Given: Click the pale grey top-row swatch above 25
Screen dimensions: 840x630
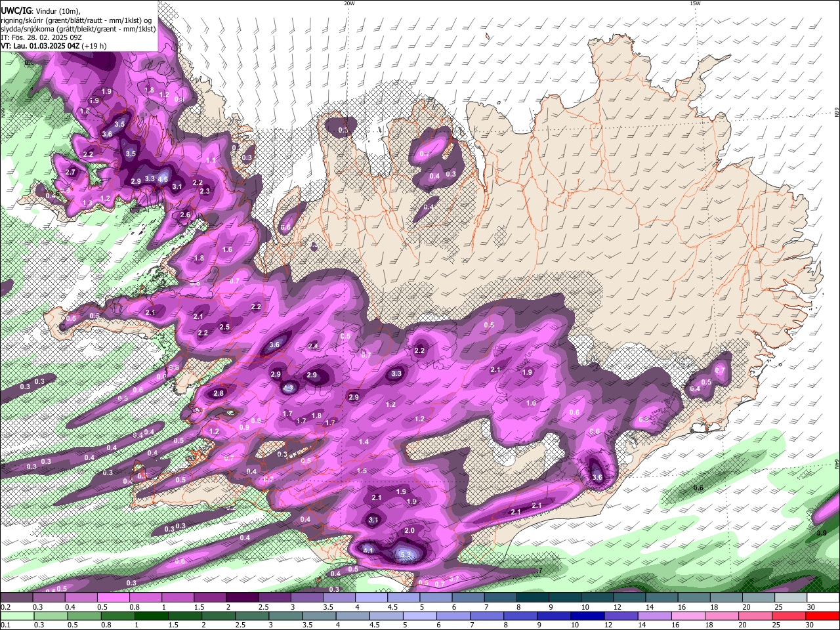Looking at the screenshot, I should (x=789, y=598).
